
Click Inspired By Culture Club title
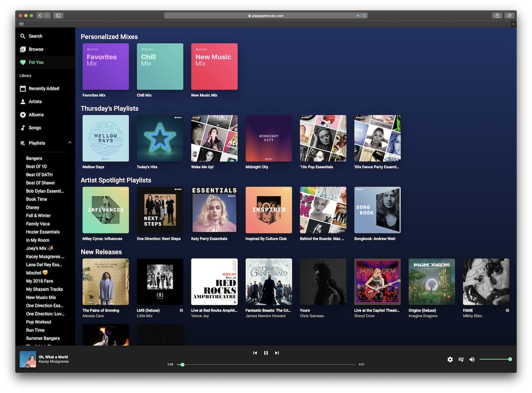(x=266, y=239)
